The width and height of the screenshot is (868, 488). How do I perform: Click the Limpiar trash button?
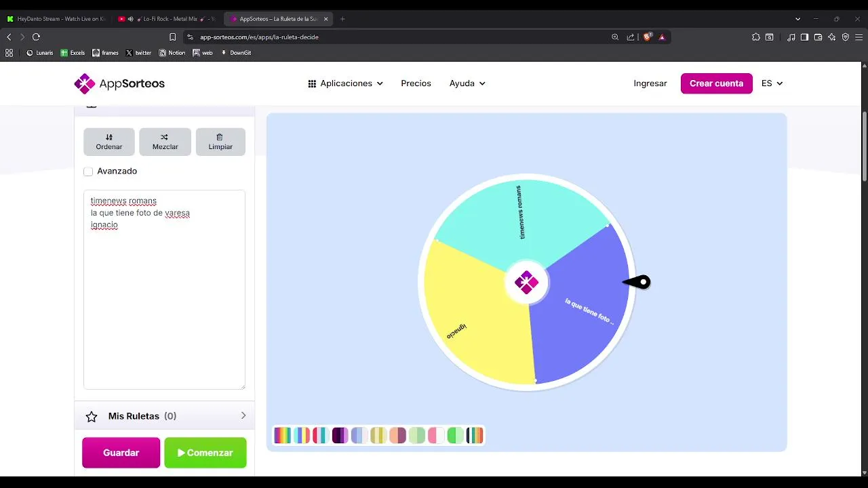pyautogui.click(x=220, y=142)
